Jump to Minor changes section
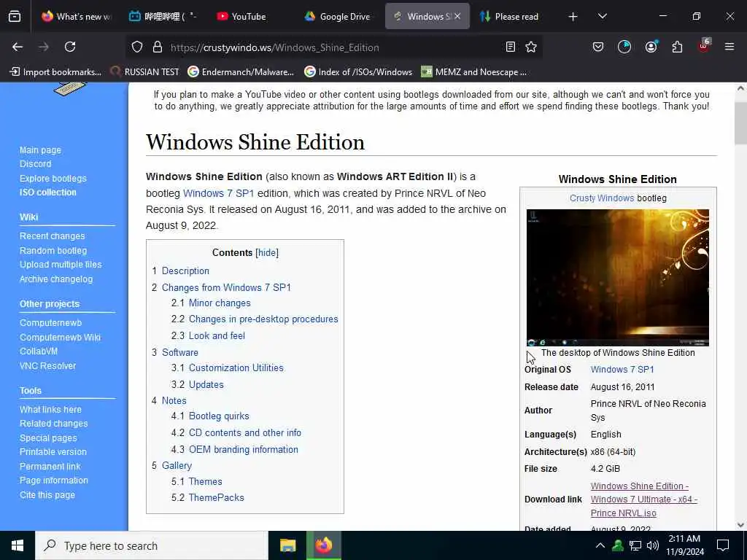 (220, 303)
